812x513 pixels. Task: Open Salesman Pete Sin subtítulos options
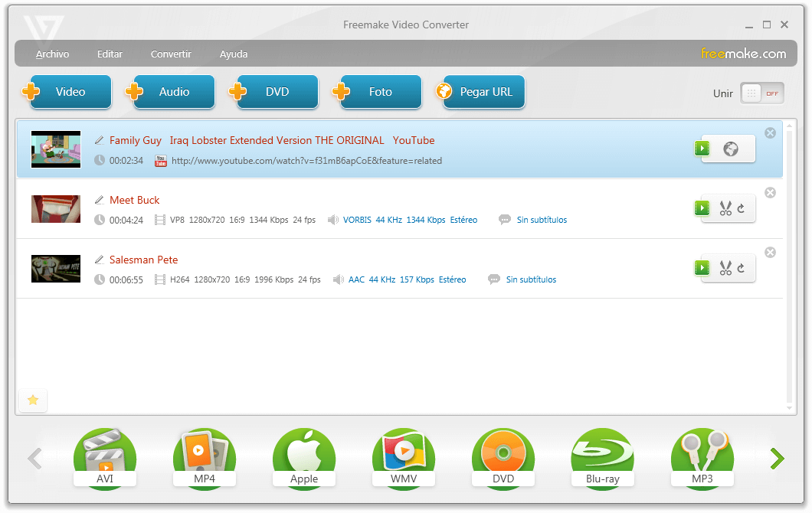[532, 279]
